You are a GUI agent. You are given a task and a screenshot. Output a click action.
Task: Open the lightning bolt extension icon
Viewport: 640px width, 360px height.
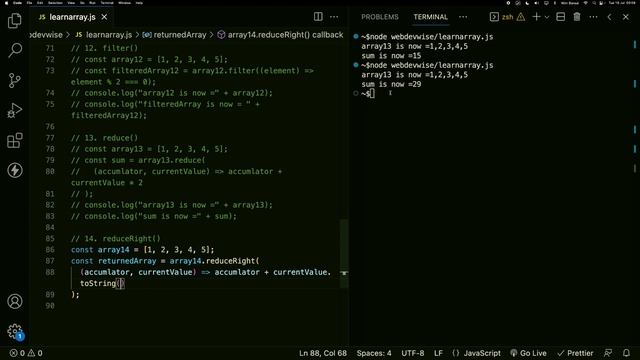pos(15,170)
